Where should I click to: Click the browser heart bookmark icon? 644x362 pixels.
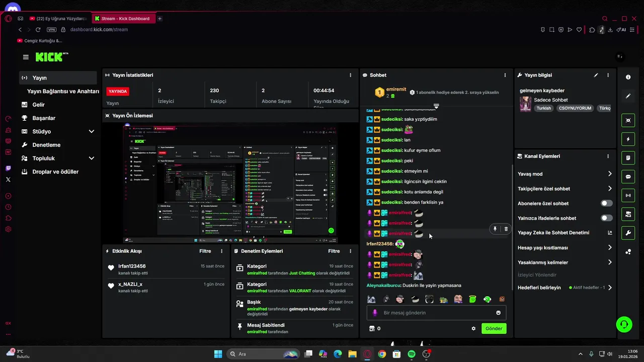pyautogui.click(x=579, y=30)
